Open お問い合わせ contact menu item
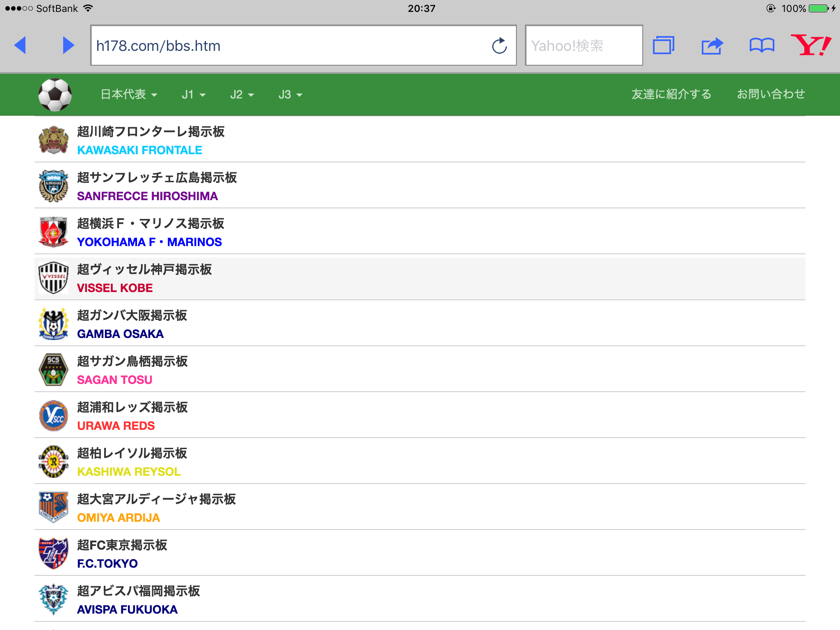 pyautogui.click(x=771, y=94)
